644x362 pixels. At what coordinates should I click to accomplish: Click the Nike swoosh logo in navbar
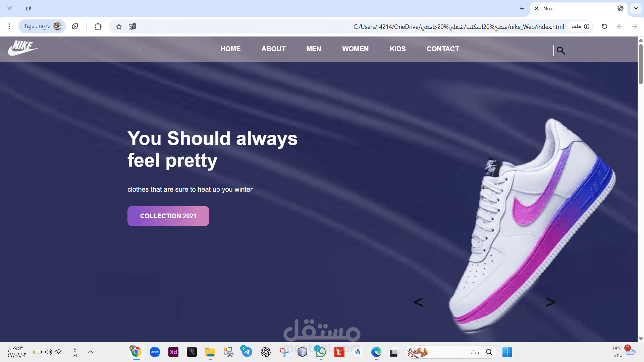(23, 48)
